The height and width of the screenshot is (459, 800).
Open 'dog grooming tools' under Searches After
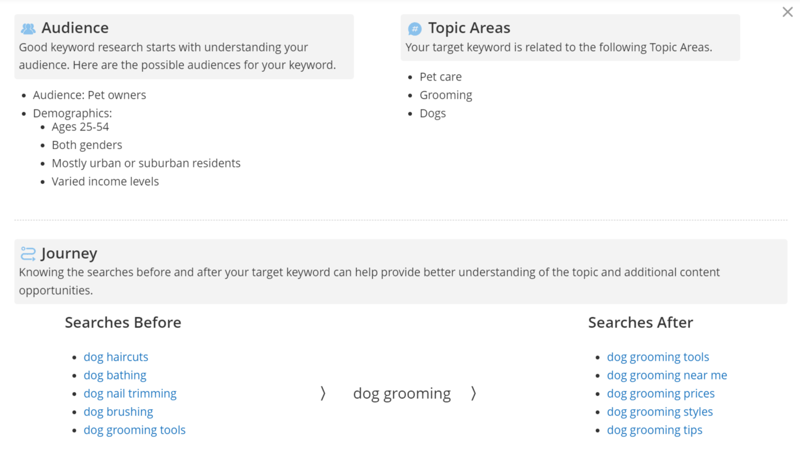tap(658, 357)
